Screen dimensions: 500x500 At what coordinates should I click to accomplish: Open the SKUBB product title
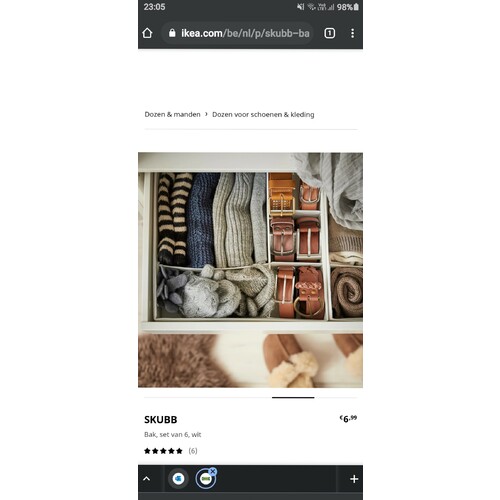click(x=161, y=420)
